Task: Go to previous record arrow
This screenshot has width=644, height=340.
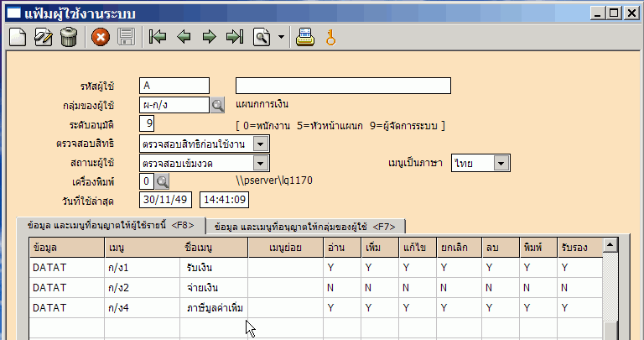Action: click(184, 37)
